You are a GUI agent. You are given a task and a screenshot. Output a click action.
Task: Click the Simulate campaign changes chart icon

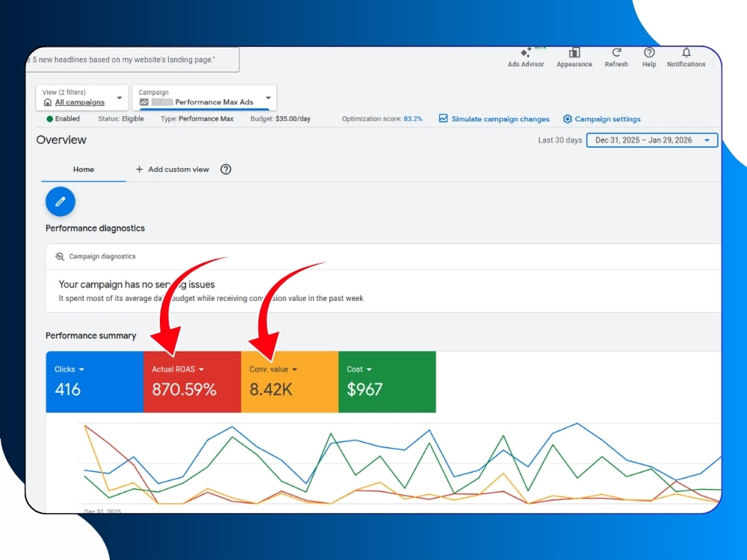pyautogui.click(x=443, y=118)
